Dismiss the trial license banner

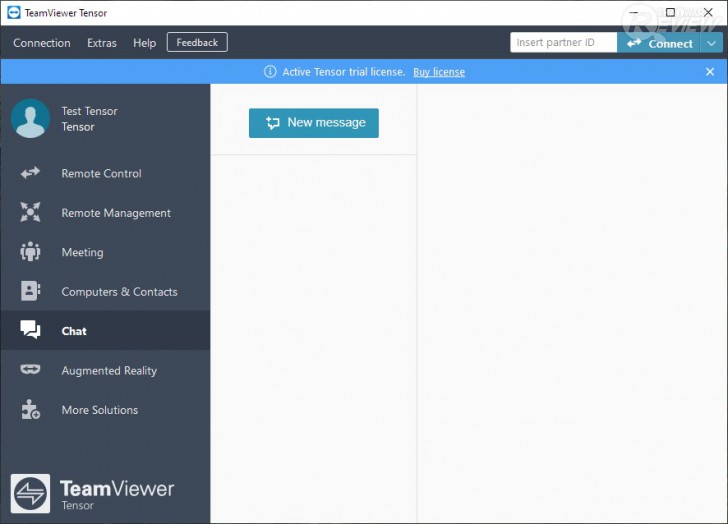tap(710, 71)
